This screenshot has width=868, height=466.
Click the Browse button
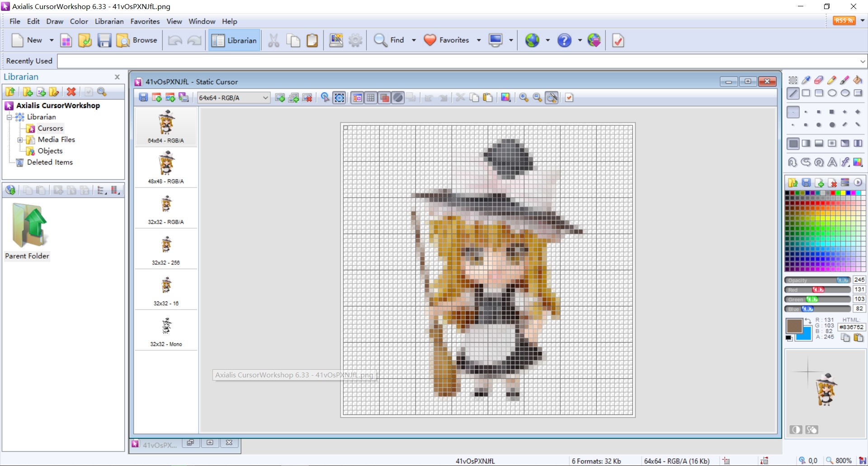137,40
